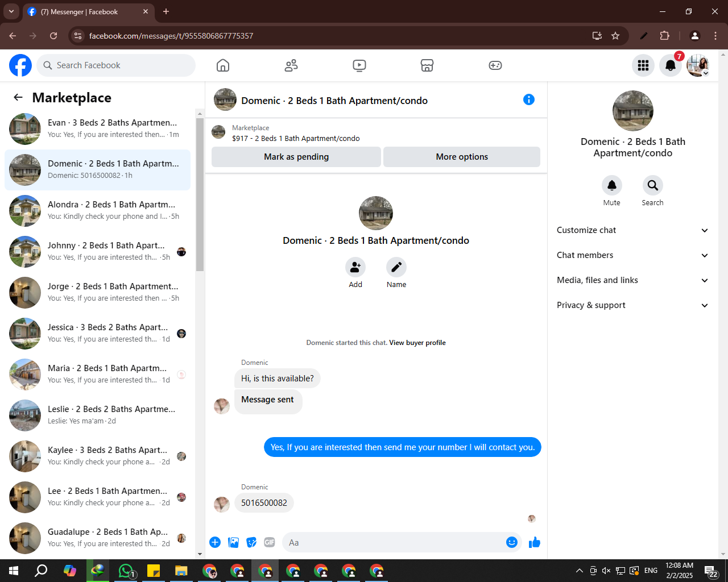Open Evan 3 Beds 2 Baths conversation
The height and width of the screenshot is (582, 728).
point(98,129)
